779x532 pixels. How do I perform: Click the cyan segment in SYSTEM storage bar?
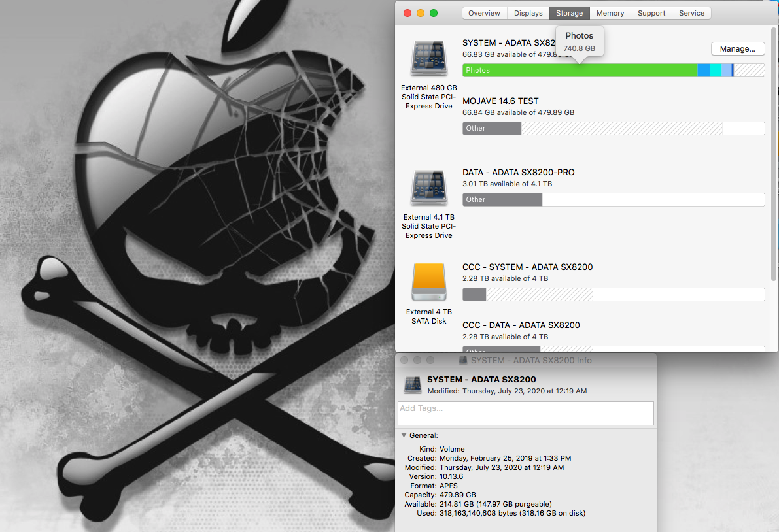[716, 70]
